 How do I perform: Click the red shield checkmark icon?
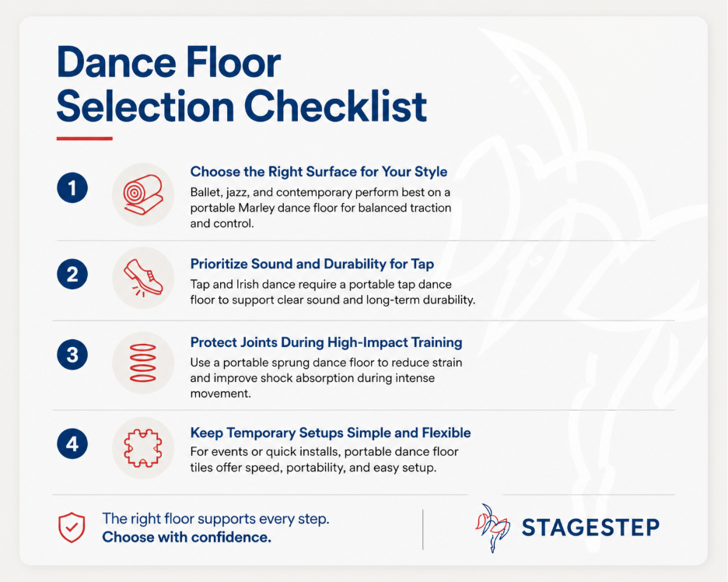coord(72,527)
